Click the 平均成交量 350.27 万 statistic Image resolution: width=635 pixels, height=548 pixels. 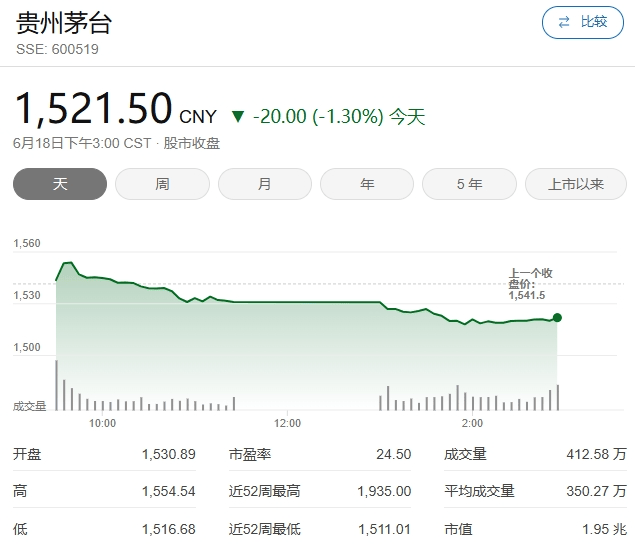pyautogui.click(x=535, y=491)
